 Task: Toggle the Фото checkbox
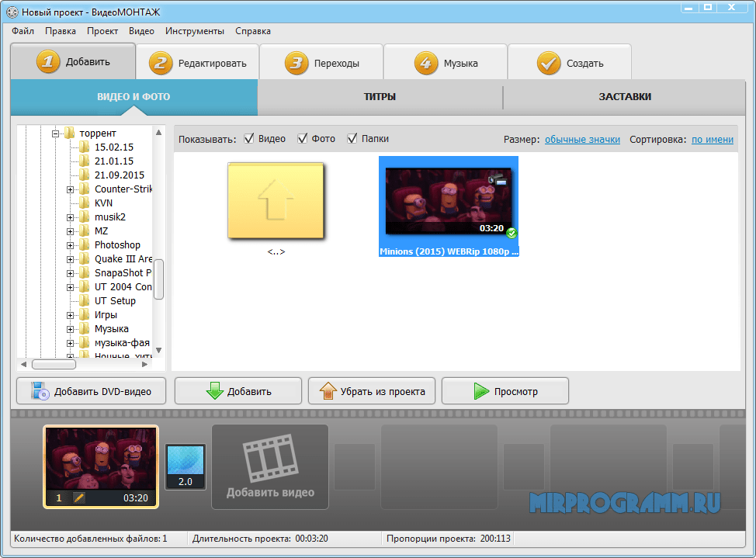(x=302, y=139)
